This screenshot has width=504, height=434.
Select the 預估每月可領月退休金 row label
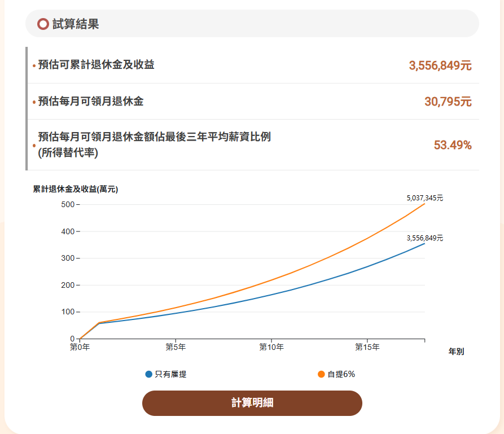[x=90, y=102]
